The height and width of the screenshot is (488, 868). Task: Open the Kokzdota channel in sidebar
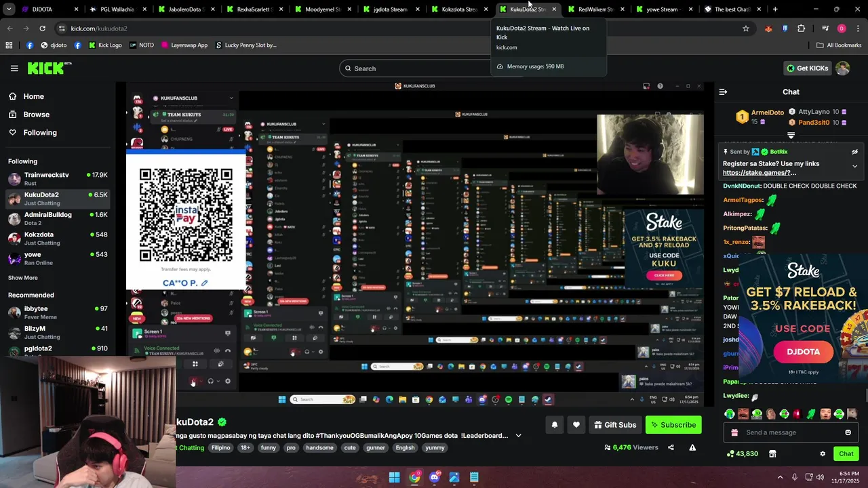coord(58,239)
